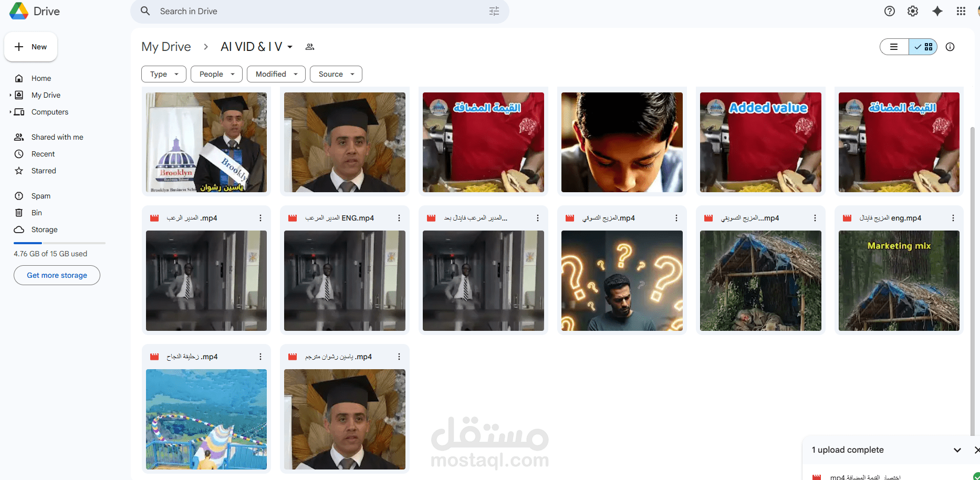Click the Gemini spark icon
The height and width of the screenshot is (480, 980).
point(938,11)
